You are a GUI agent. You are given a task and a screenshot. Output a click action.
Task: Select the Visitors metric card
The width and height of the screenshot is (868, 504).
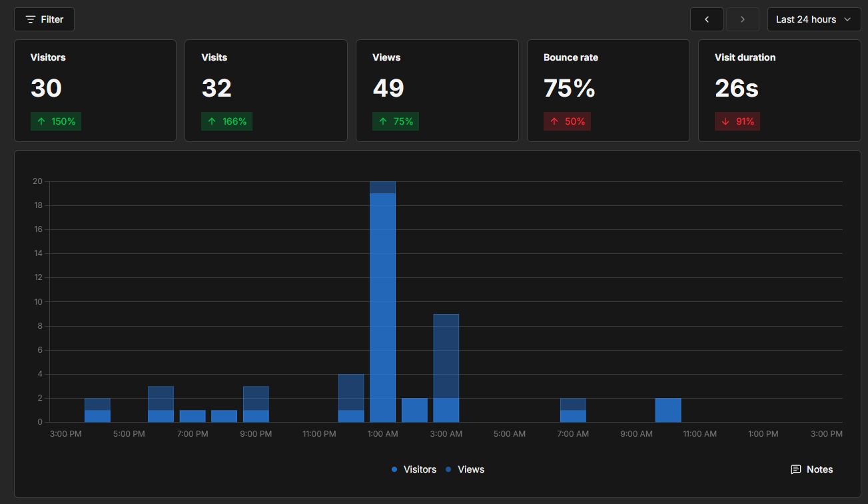(x=95, y=91)
